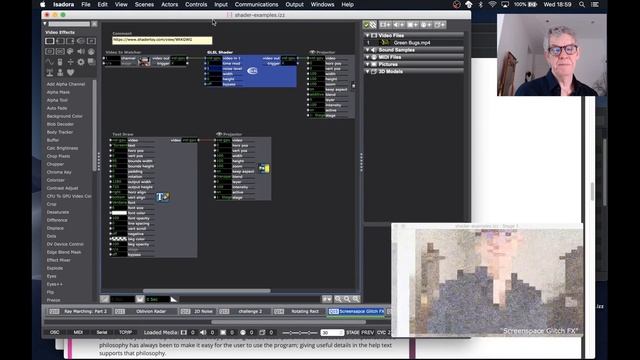Click the Text Draw actor T icon
This screenshot has height=360, width=640.
tap(162, 197)
